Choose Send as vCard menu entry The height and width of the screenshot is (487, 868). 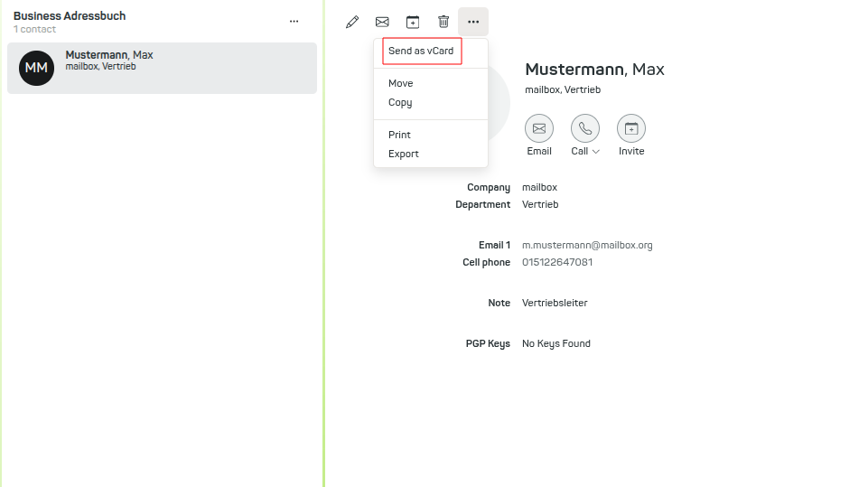pos(421,51)
